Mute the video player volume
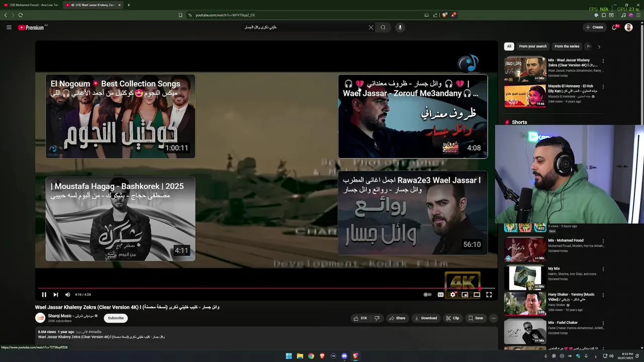 (x=67, y=295)
